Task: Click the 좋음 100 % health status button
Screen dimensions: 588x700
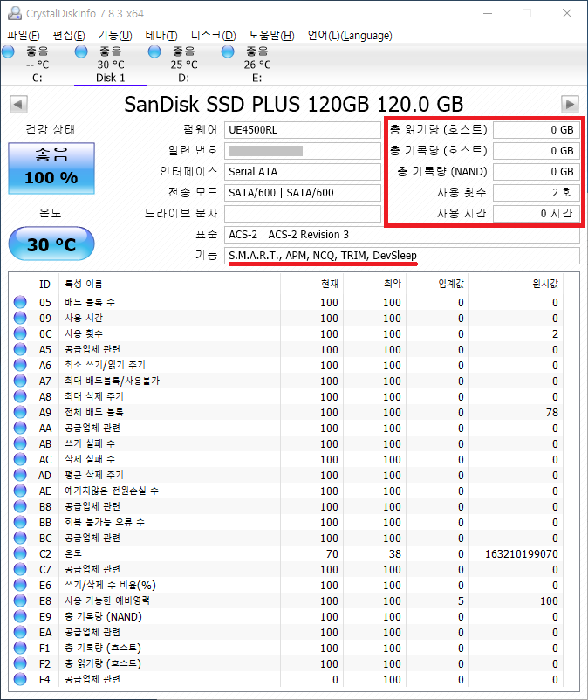Action: 51,168
